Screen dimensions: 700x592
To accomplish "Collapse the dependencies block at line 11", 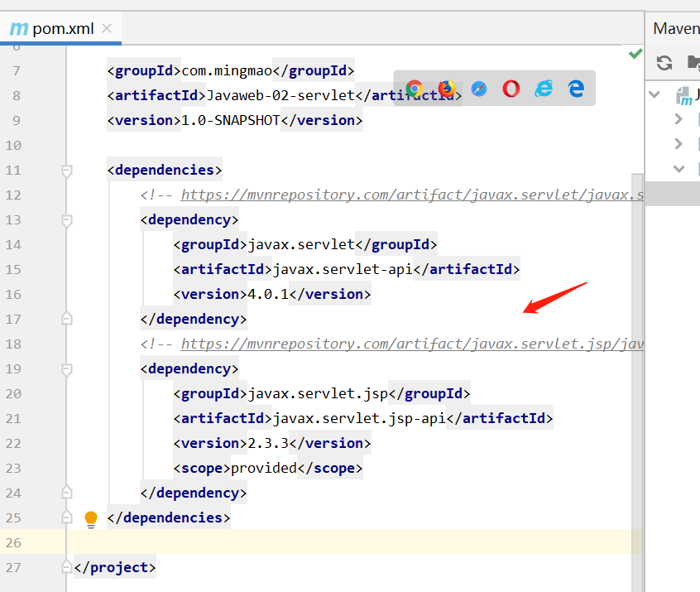I will [66, 171].
